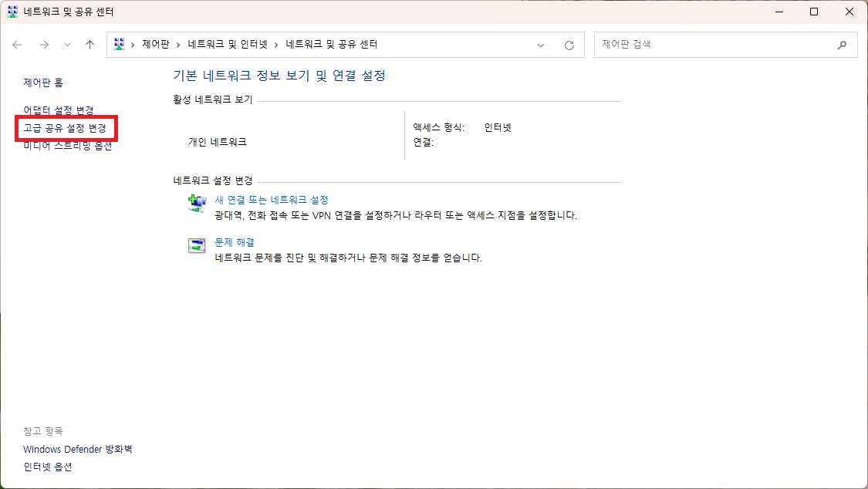Click the refresh icon in the address bar
This screenshot has width=868, height=489.
[x=569, y=44]
